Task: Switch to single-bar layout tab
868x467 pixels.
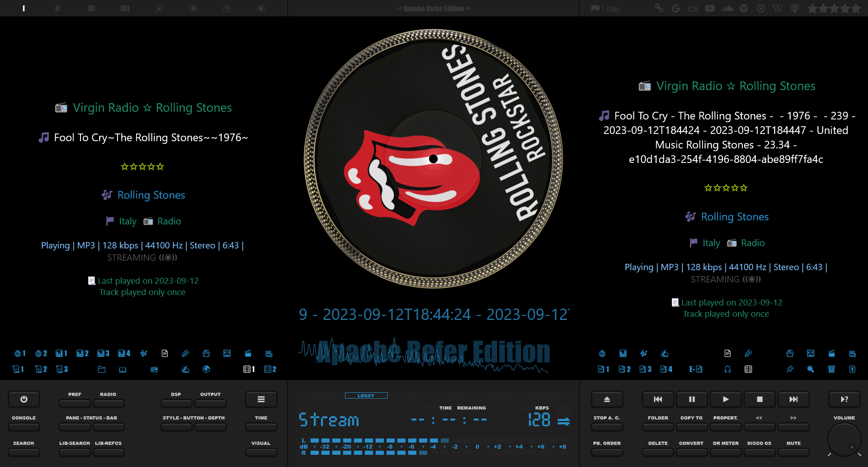Action: click(24, 8)
